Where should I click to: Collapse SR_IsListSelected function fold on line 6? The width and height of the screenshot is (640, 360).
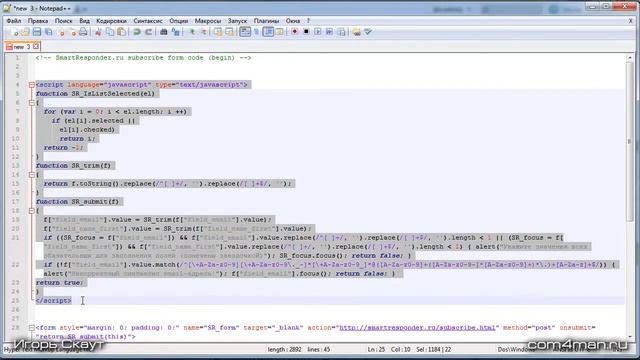31,103
